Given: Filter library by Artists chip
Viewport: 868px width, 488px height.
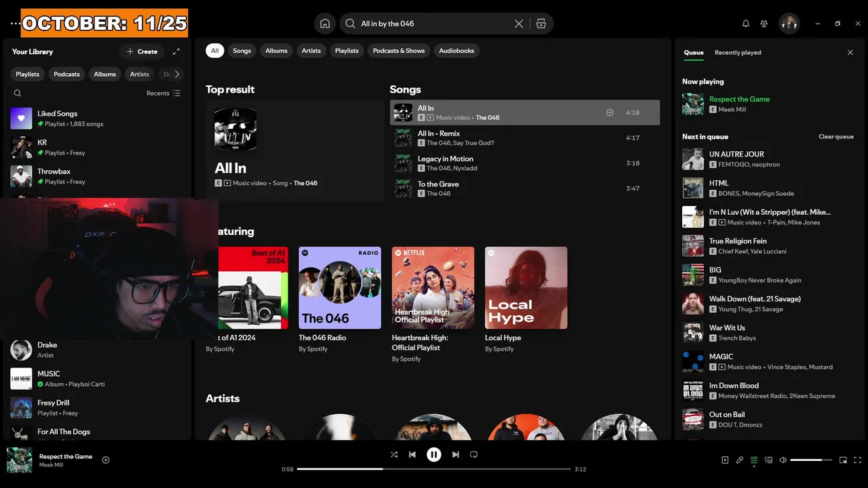Looking at the screenshot, I should [140, 75].
